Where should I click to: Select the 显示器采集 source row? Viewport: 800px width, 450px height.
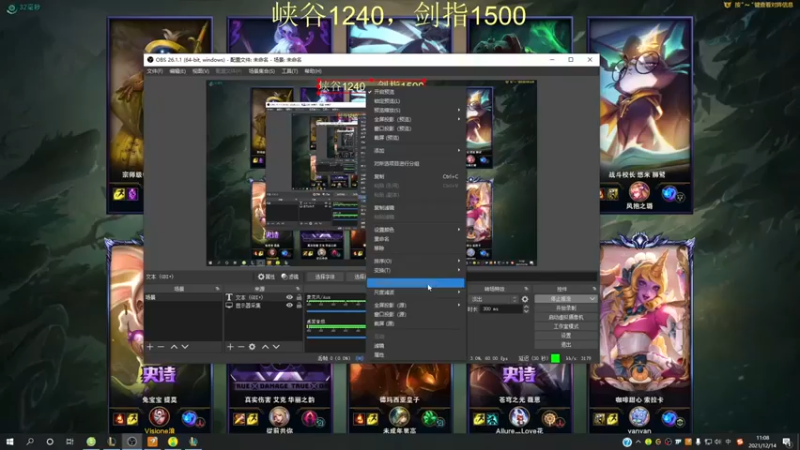[264, 305]
